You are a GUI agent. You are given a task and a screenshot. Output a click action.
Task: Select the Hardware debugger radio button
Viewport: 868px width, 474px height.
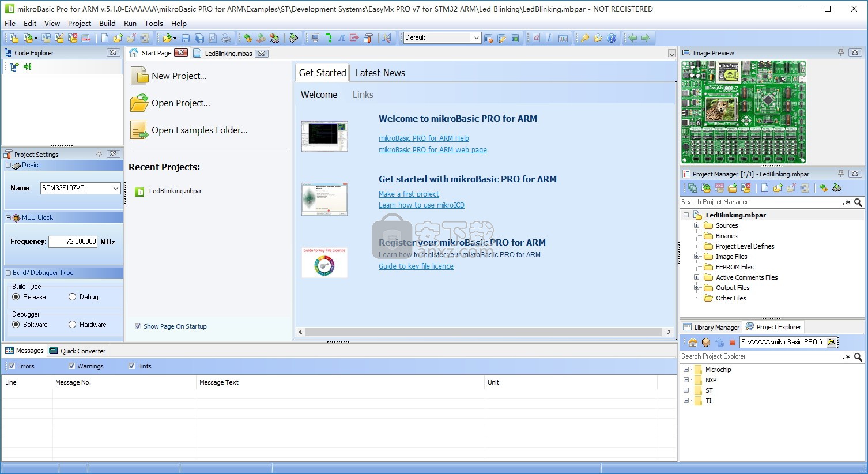[72, 325]
